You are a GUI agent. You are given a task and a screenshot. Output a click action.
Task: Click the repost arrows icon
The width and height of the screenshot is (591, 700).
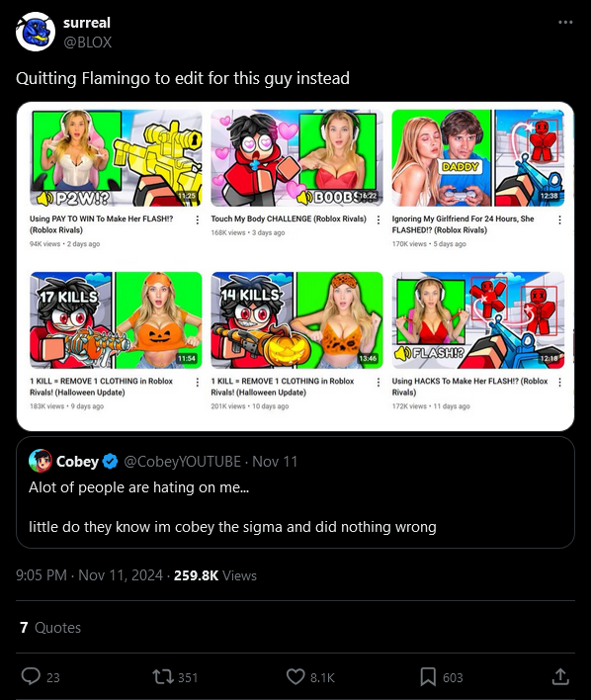(x=162, y=676)
